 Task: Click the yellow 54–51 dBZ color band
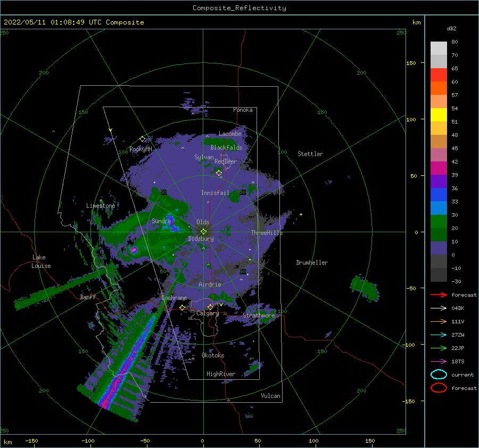point(439,115)
